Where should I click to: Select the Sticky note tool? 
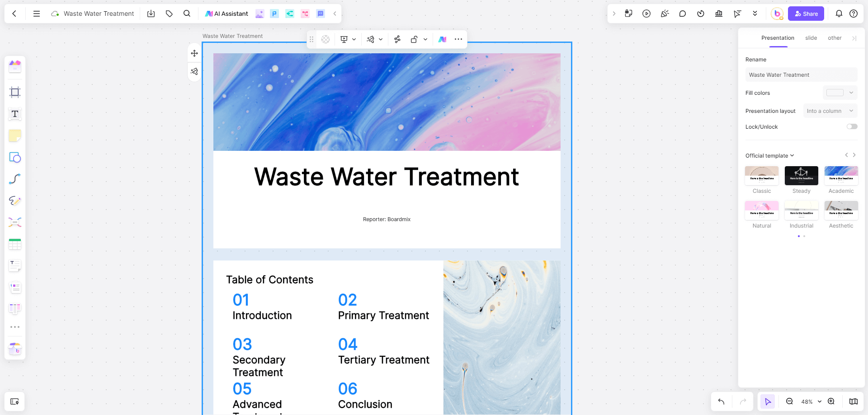15,135
